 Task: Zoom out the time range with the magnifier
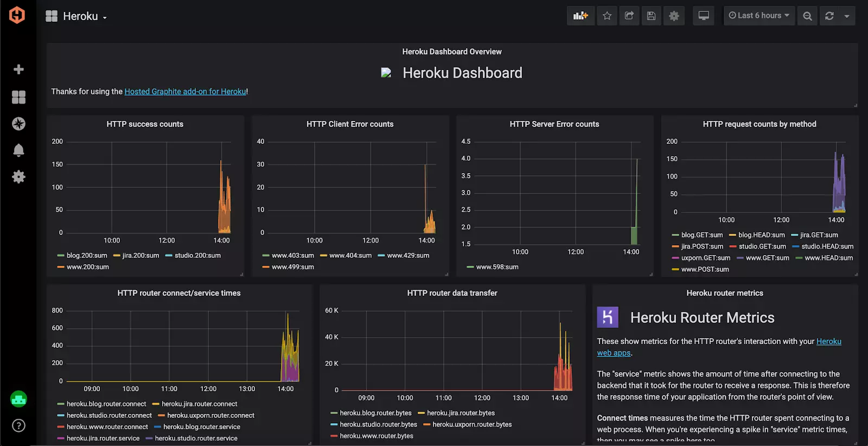click(x=807, y=16)
